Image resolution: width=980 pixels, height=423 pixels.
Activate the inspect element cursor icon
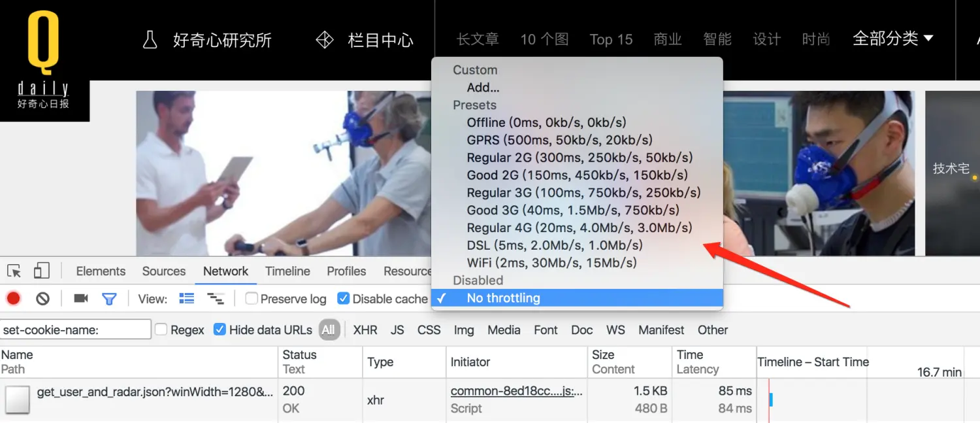pos(14,271)
